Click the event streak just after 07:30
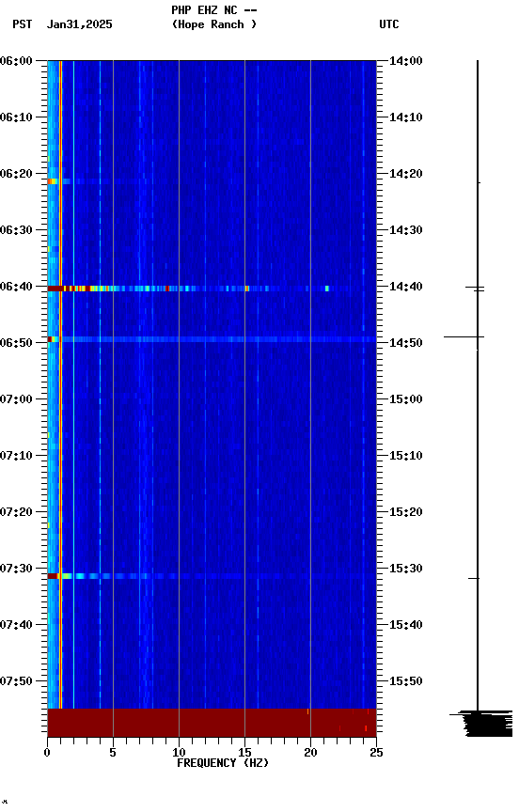Viewport: 519px width, 812px height. (212, 576)
